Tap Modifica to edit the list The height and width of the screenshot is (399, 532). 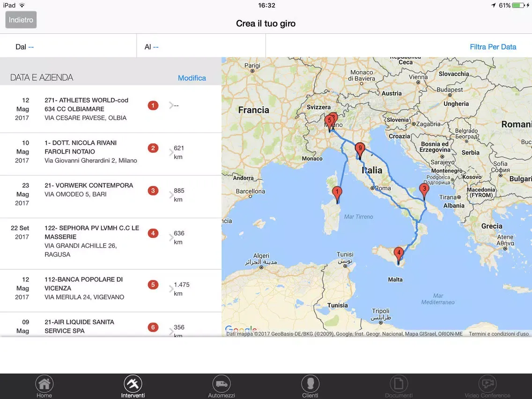click(192, 78)
